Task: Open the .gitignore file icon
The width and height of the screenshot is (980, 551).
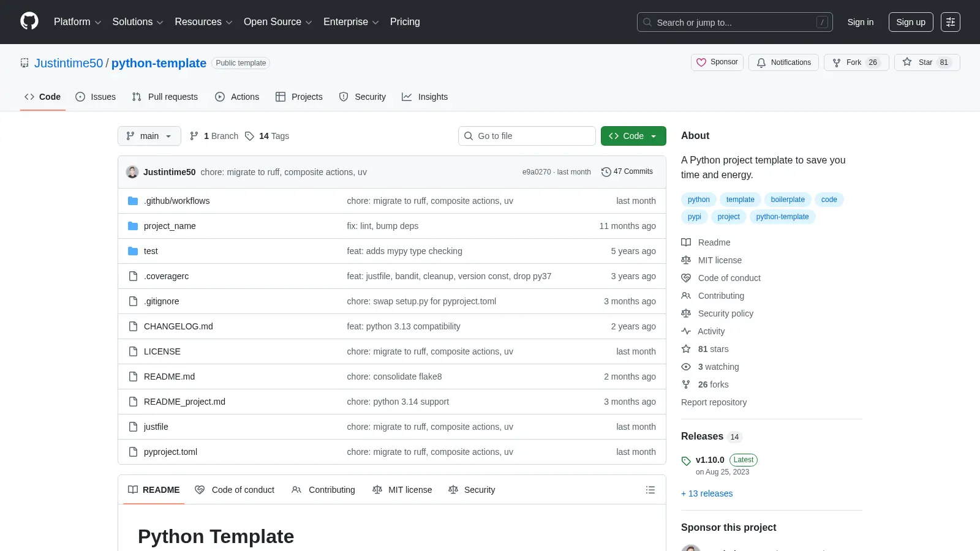Action: pyautogui.click(x=133, y=301)
